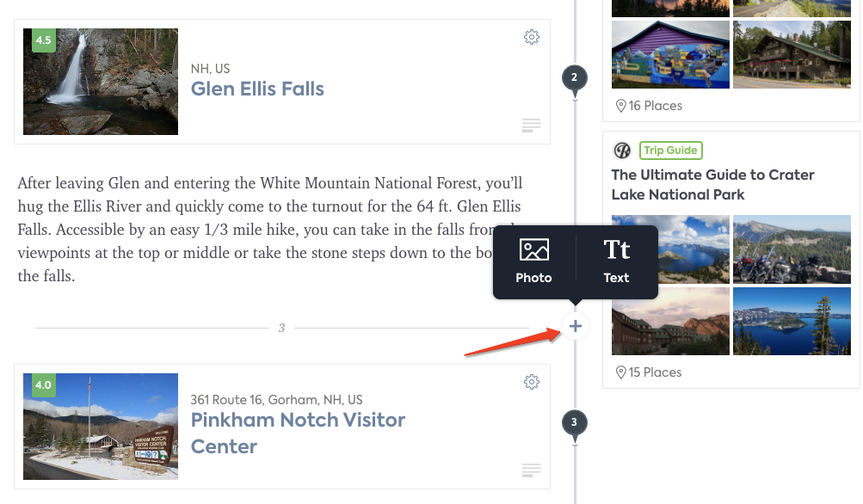Choose the Text option in the popup
The height and width of the screenshot is (504, 863).
click(616, 261)
